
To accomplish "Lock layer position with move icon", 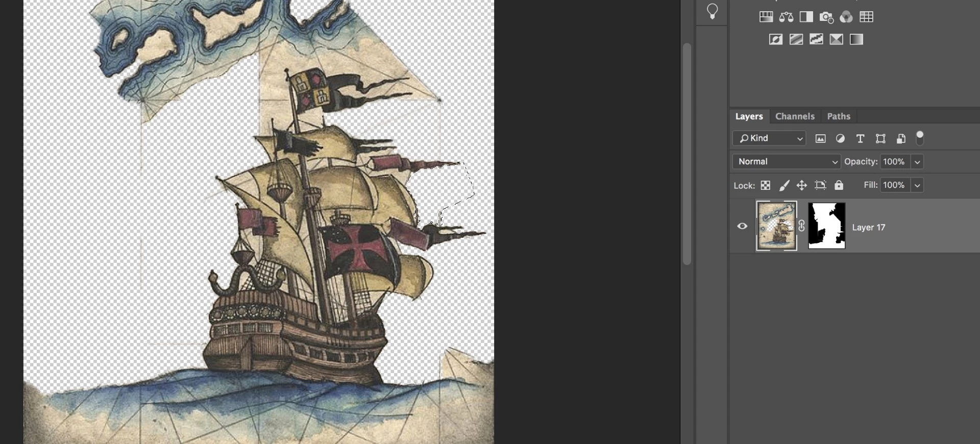I will coord(802,185).
